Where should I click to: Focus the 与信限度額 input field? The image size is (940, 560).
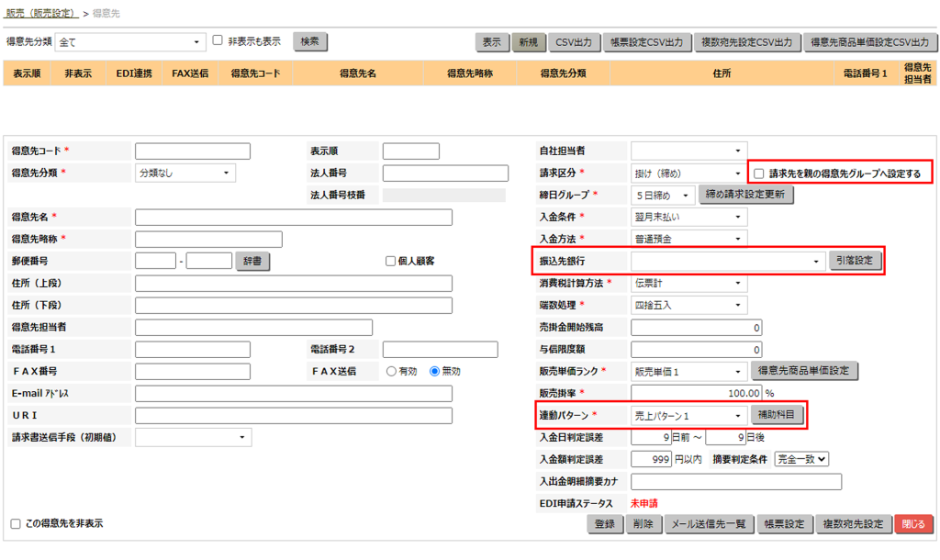tap(696, 350)
